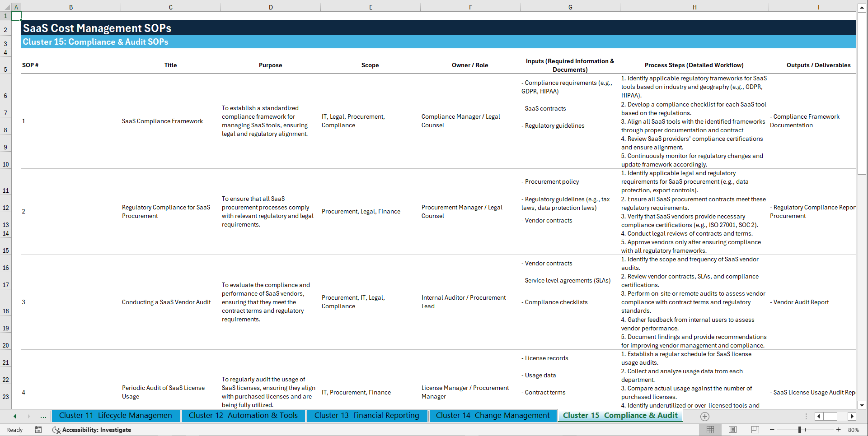Start macro recording via the status bar icon
Viewport: 868px width, 436px height.
38,430
